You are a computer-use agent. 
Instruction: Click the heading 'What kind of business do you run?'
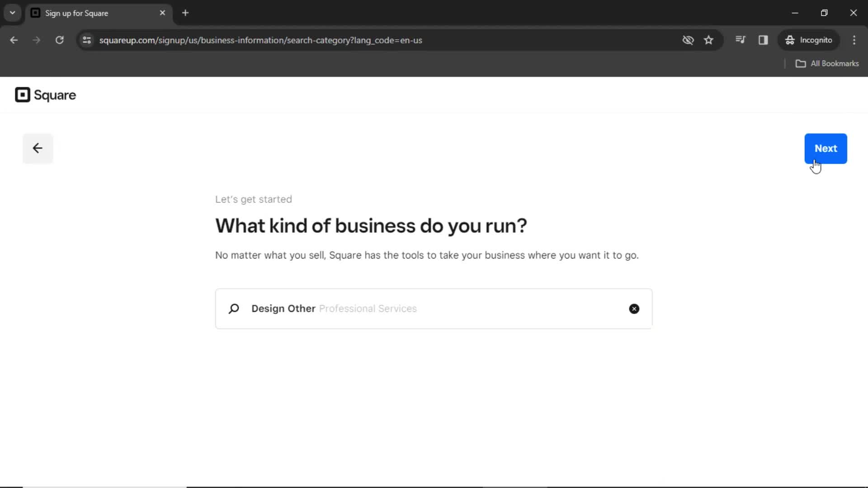[x=371, y=226]
